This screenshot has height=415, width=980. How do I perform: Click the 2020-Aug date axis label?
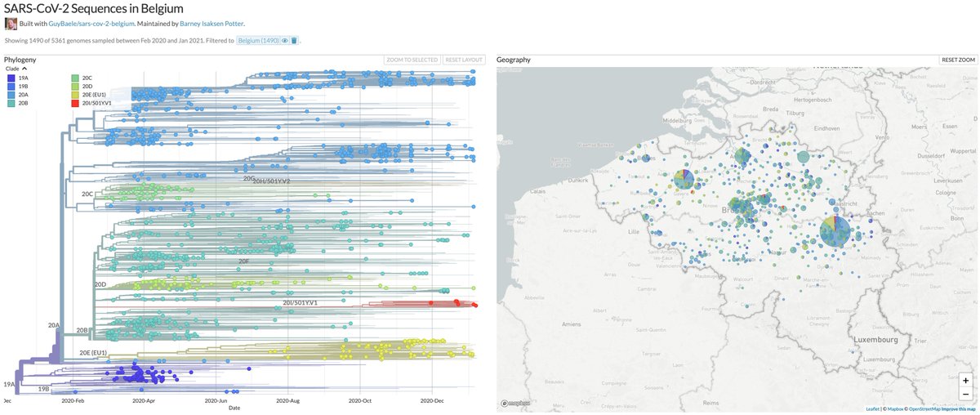pyautogui.click(x=288, y=401)
